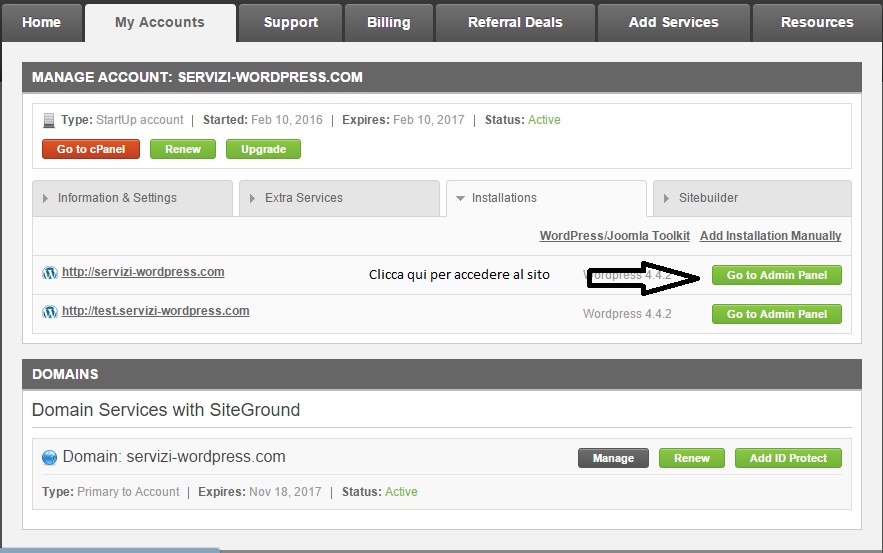
Task: Renew the StartUp hosting account
Action: pyautogui.click(x=183, y=149)
